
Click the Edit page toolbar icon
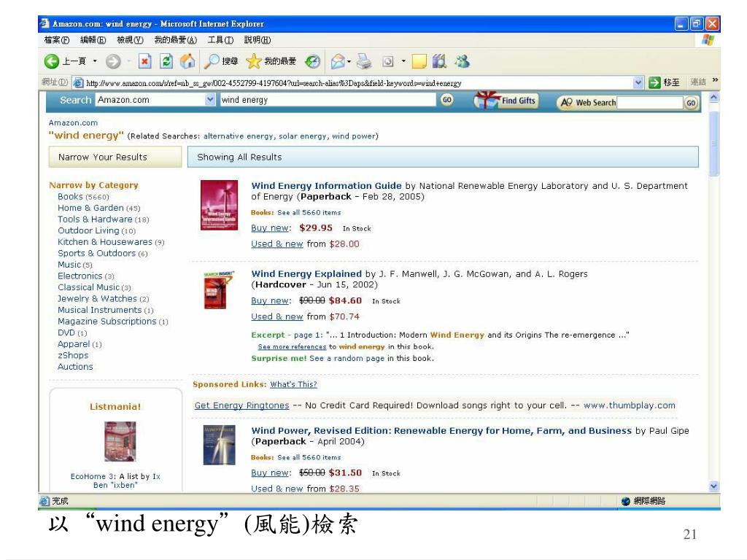point(388,61)
